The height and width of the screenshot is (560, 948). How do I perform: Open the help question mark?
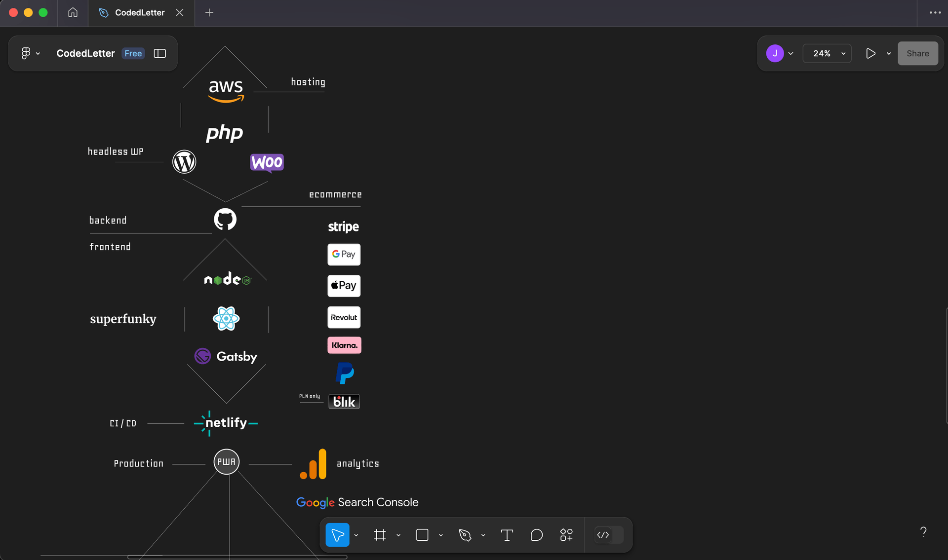(x=923, y=532)
